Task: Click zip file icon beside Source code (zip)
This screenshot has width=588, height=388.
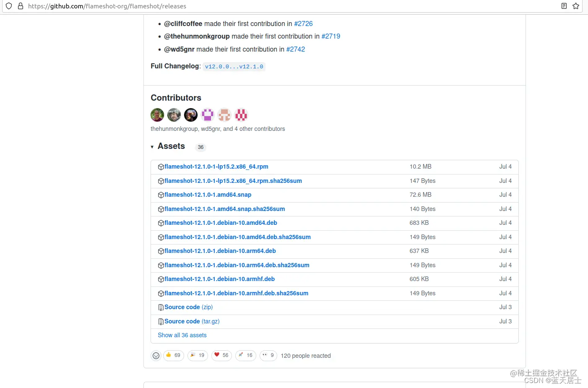Action: tap(161, 307)
